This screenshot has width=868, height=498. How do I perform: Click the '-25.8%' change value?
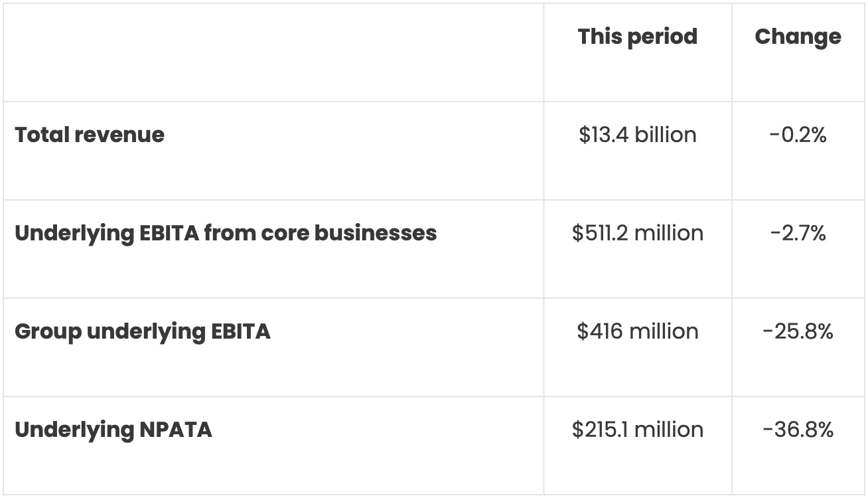coord(798,331)
